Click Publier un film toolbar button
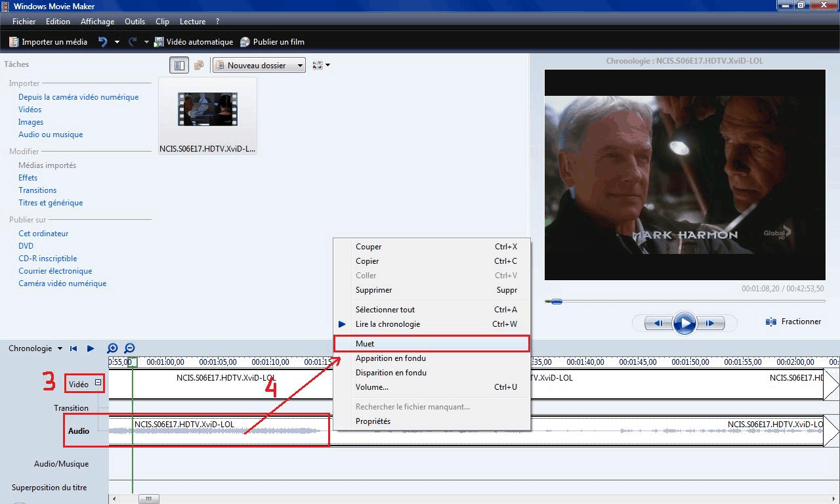840x504 pixels. [x=272, y=42]
